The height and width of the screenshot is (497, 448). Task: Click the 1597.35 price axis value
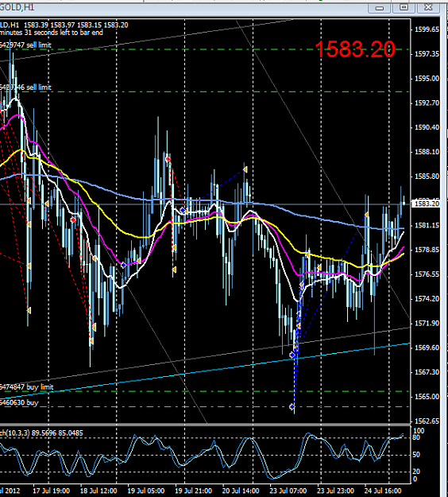427,54
